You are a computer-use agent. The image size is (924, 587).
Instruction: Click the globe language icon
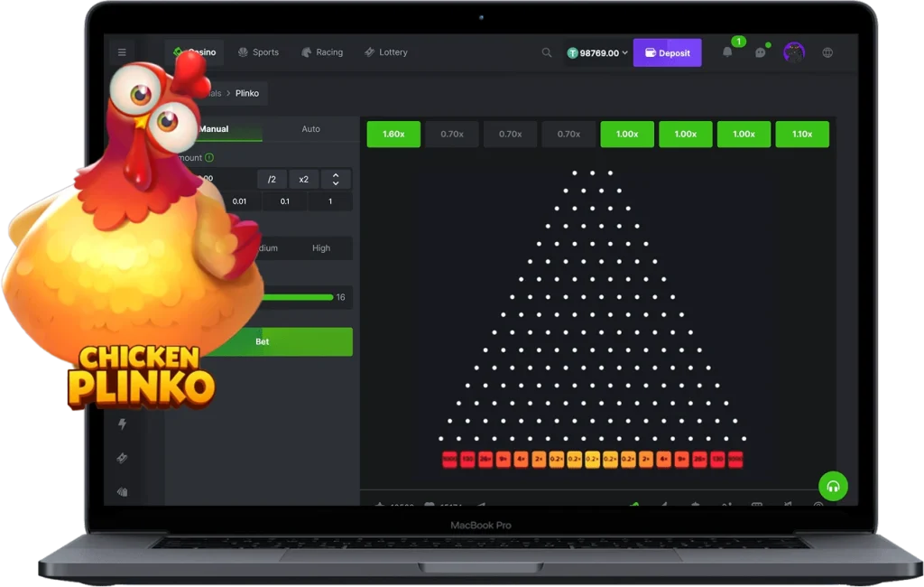coord(827,52)
